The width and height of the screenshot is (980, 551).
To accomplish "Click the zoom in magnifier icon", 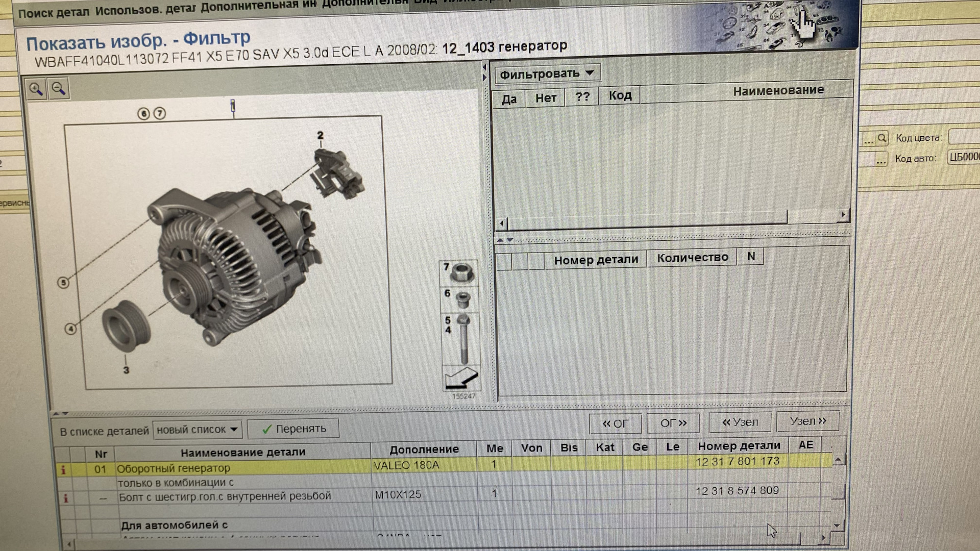I will (x=36, y=89).
